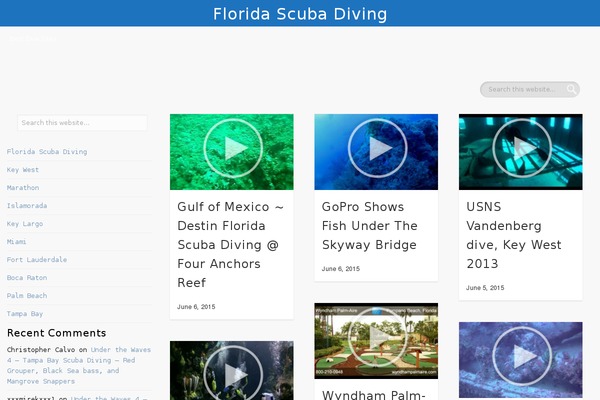Open Palm Beach category link
This screenshot has width=600, height=400.
pos(27,296)
